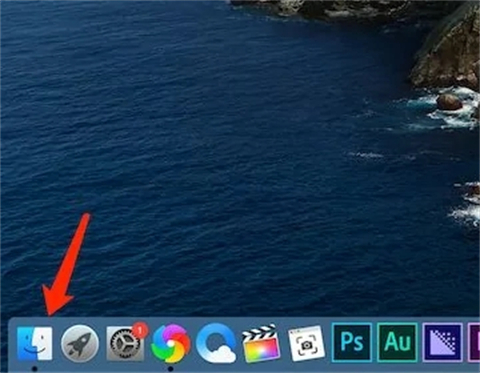Click the red notification badge on System Preferences
This screenshot has width=480, height=373.
[141, 330]
